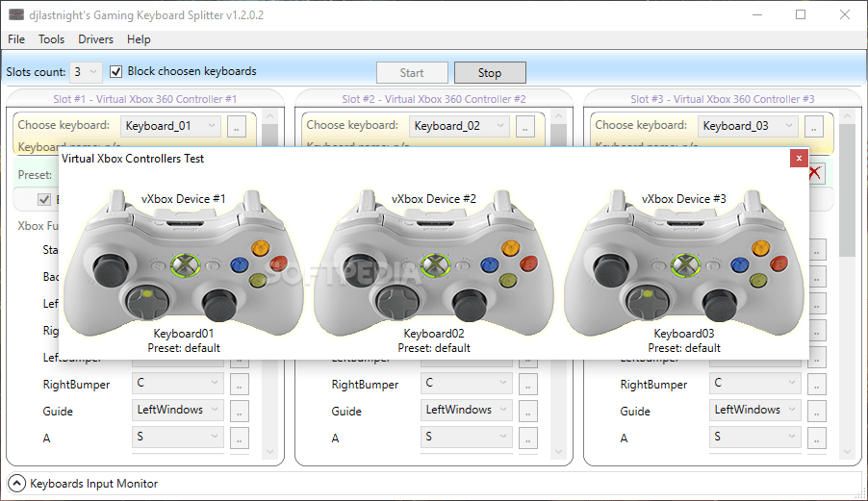Open the Drivers menu

96,39
